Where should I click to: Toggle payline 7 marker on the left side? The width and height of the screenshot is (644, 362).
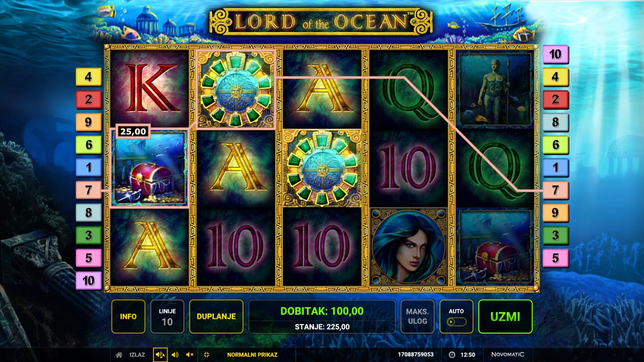[89, 190]
